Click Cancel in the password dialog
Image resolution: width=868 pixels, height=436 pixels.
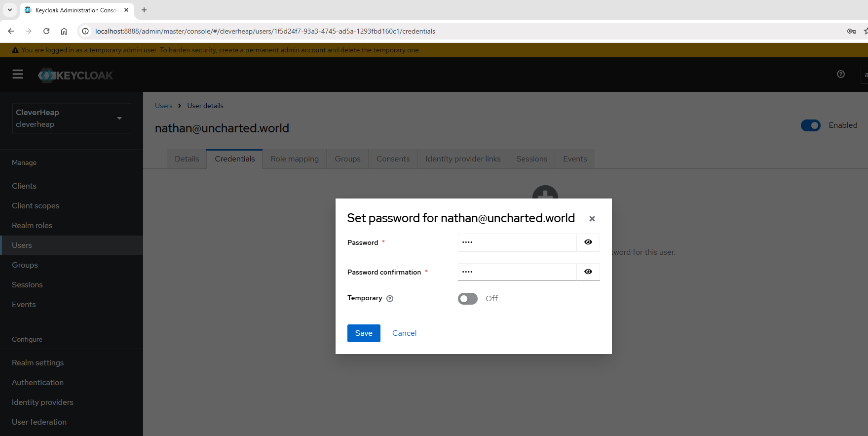click(404, 333)
